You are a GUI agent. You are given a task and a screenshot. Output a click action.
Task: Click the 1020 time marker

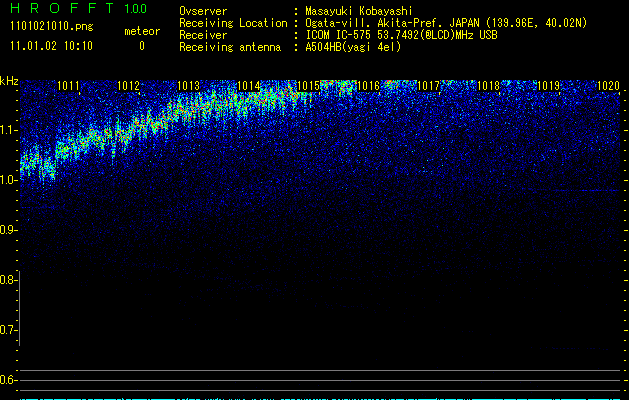609,85
